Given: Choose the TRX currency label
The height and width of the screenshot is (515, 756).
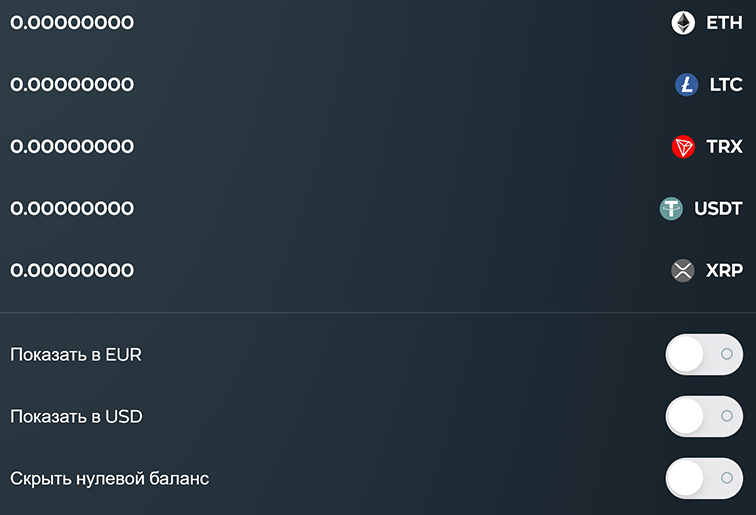Looking at the screenshot, I should click(x=725, y=147).
